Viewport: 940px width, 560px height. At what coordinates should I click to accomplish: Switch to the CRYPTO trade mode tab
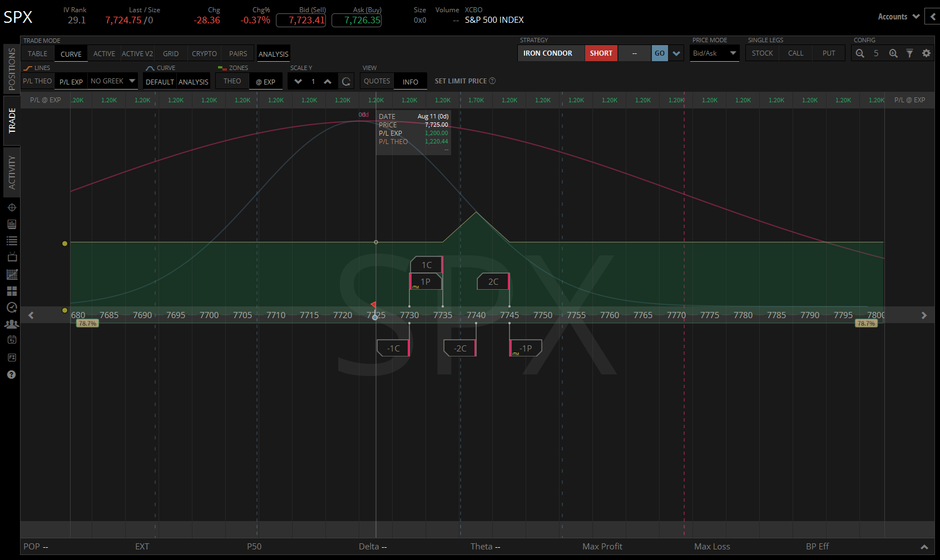point(204,54)
